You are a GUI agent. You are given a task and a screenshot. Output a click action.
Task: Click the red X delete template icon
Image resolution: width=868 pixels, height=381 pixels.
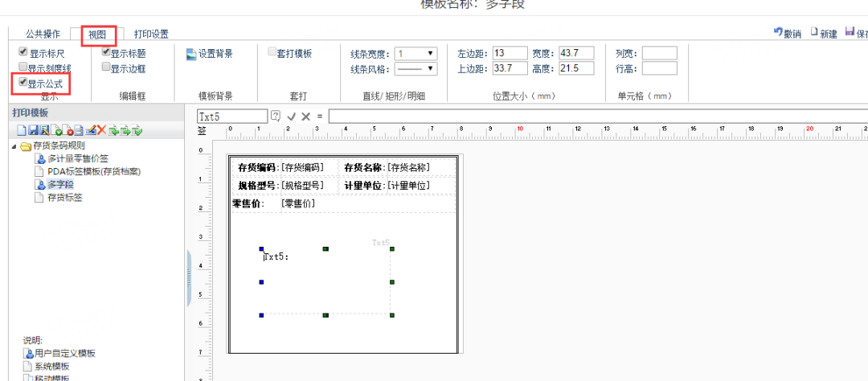click(x=102, y=131)
